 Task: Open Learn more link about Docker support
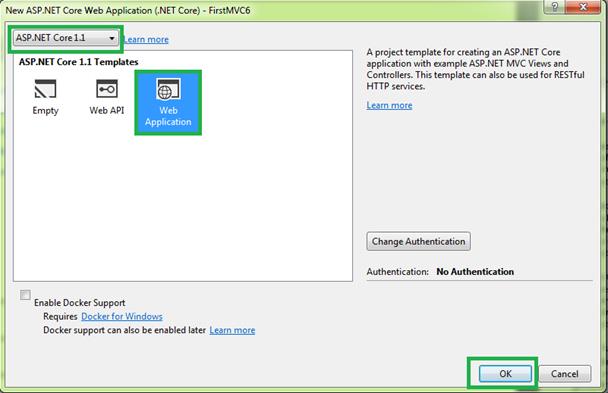pos(232,330)
